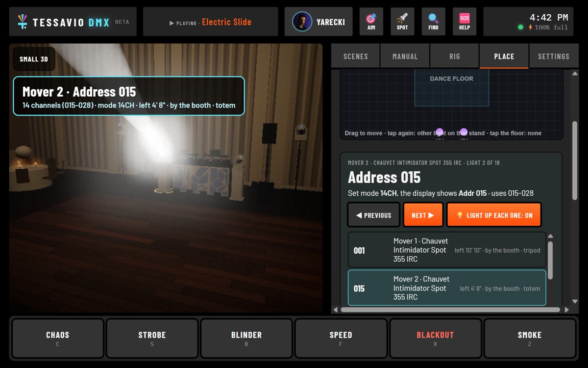588x368 pixels.
Task: Click the Tessavio DMX logo icon
Action: tap(22, 22)
